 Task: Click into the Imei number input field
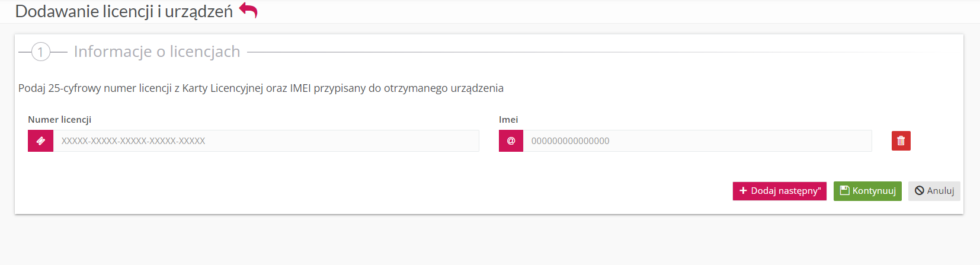click(x=697, y=141)
